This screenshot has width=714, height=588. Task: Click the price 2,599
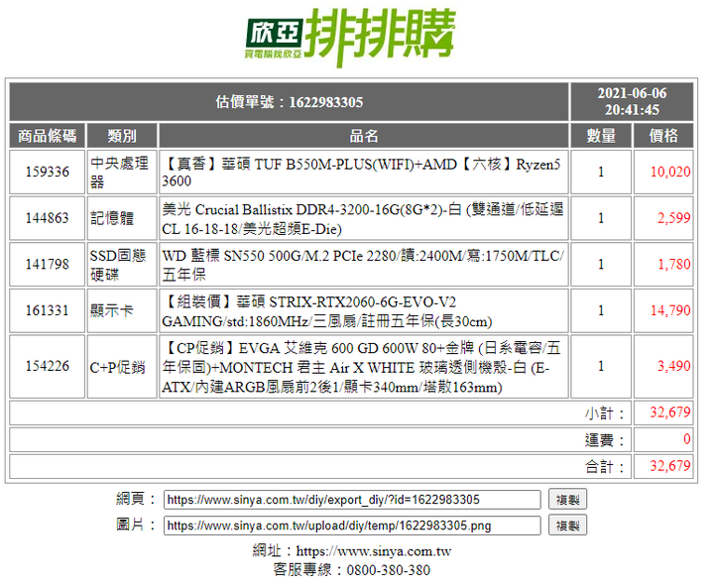point(674,218)
